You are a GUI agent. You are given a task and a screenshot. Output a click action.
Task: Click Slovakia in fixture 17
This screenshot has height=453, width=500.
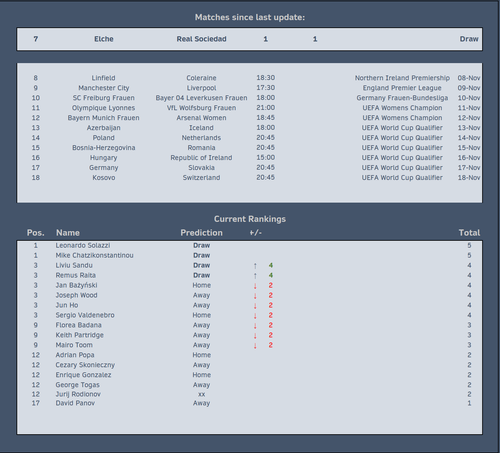pos(201,168)
